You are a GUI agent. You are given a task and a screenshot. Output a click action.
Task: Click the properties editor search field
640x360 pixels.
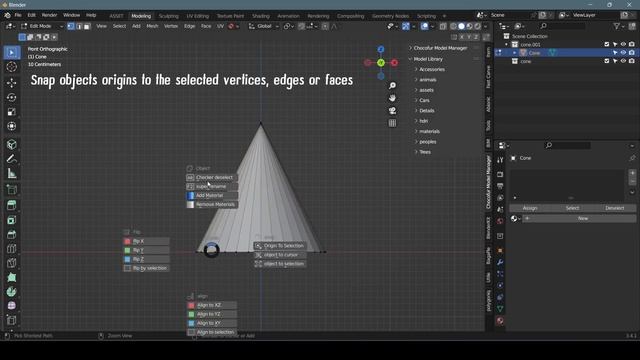567,145
